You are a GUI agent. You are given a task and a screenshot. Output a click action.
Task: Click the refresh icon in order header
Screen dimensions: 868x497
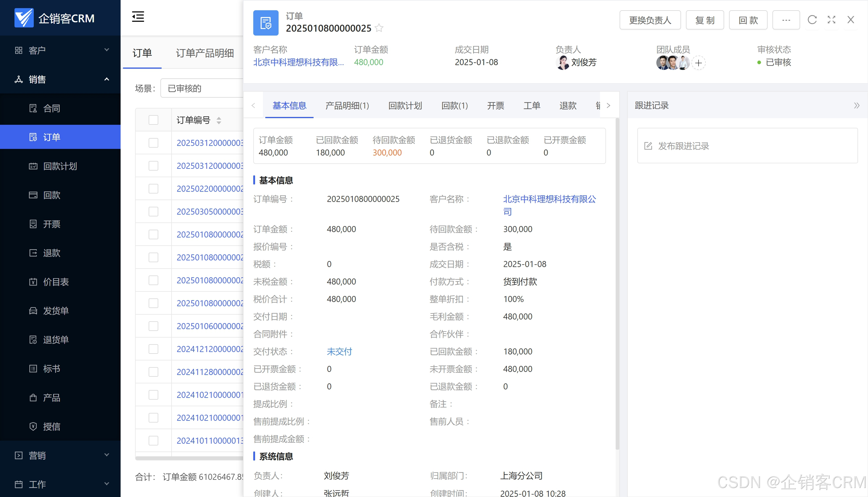(x=812, y=20)
